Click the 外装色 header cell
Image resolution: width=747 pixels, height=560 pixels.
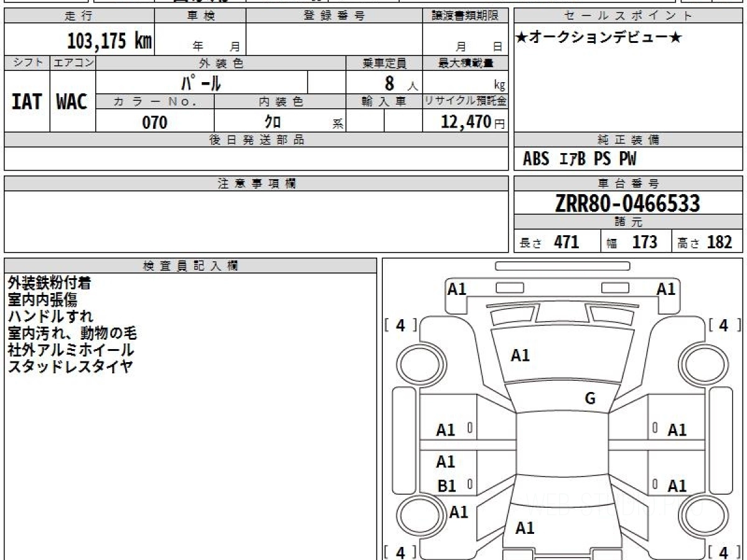[x=221, y=63]
